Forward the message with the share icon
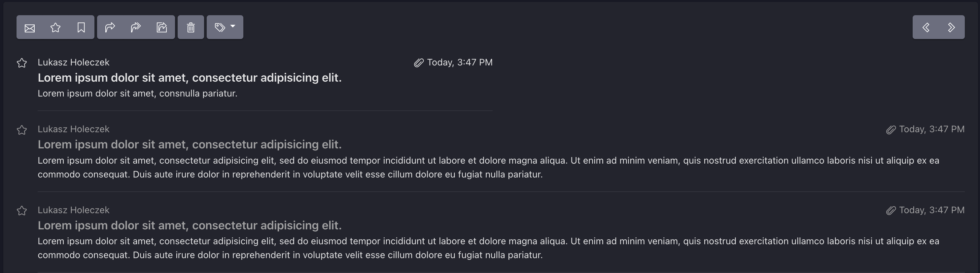980x273 pixels. point(161,27)
